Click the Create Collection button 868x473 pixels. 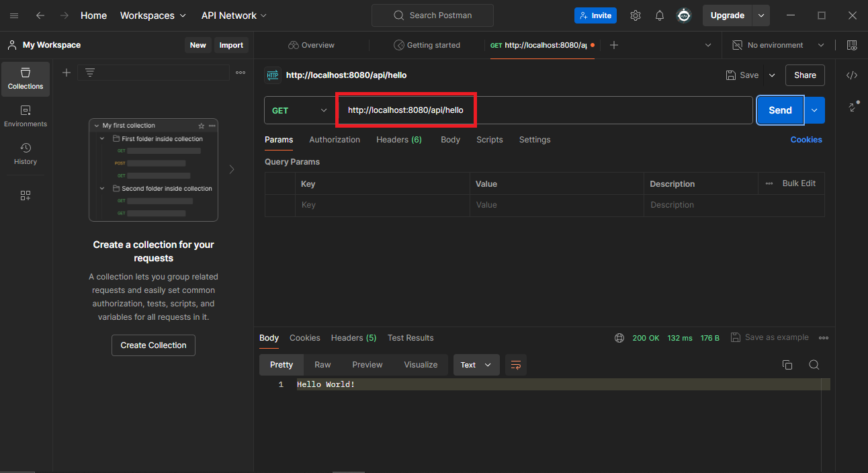pos(153,345)
